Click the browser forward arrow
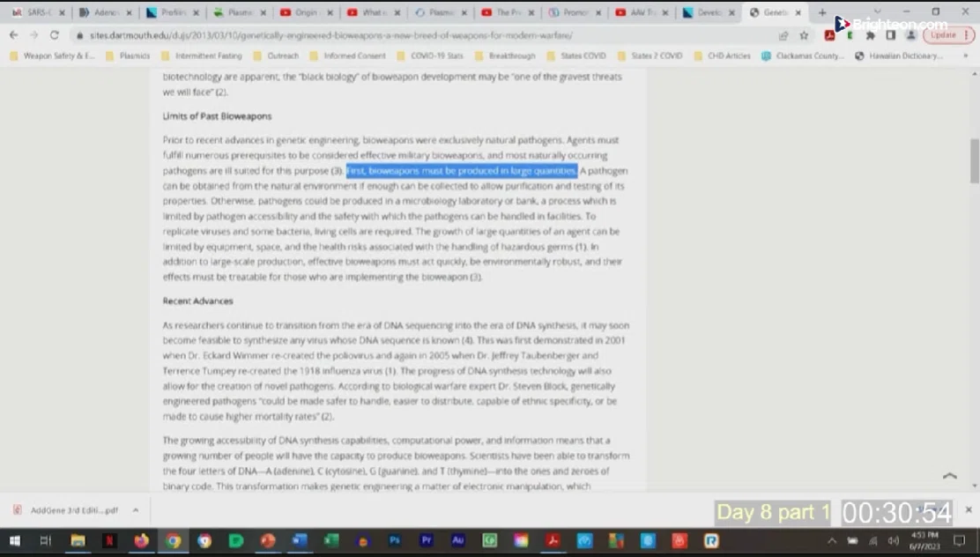 tap(33, 35)
